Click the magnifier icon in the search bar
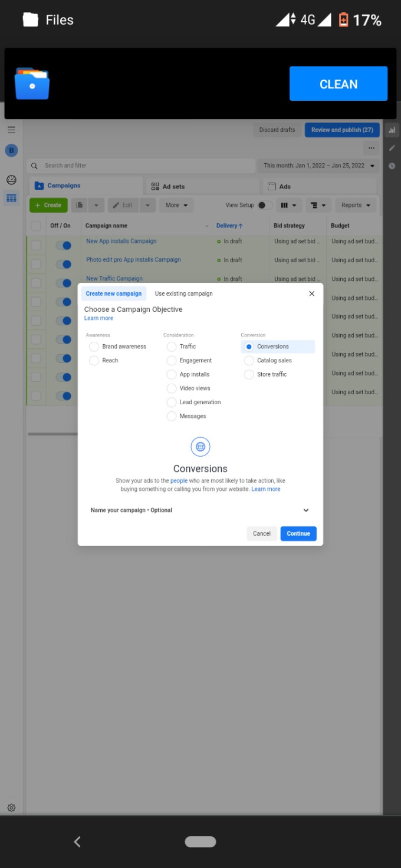Viewport: 401px width, 868px height. (35, 166)
